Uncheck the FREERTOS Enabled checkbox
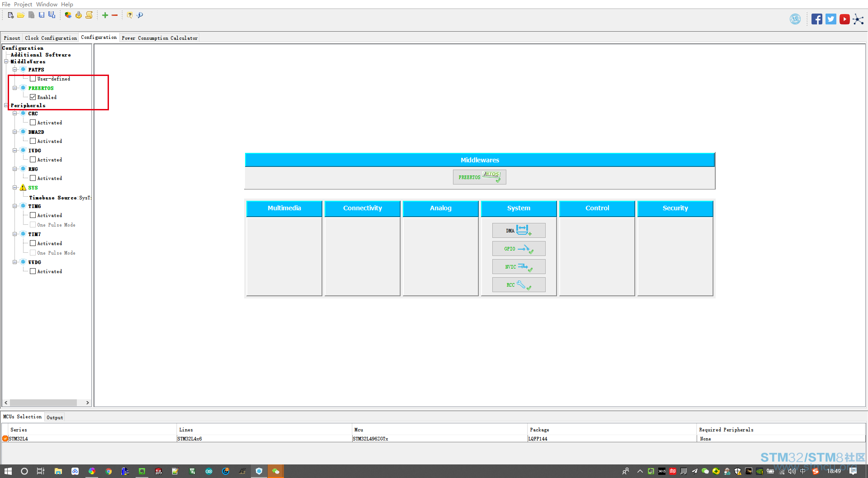The height and width of the screenshot is (478, 868). [x=33, y=97]
